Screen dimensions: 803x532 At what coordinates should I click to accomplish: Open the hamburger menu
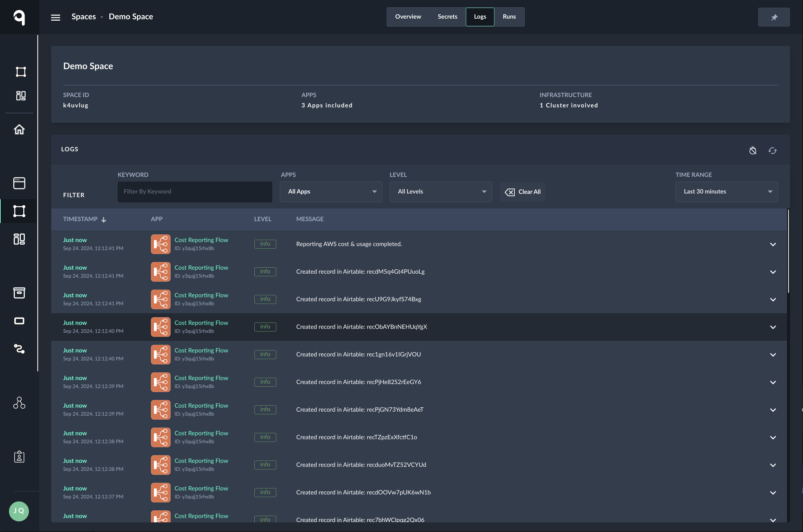coord(56,17)
